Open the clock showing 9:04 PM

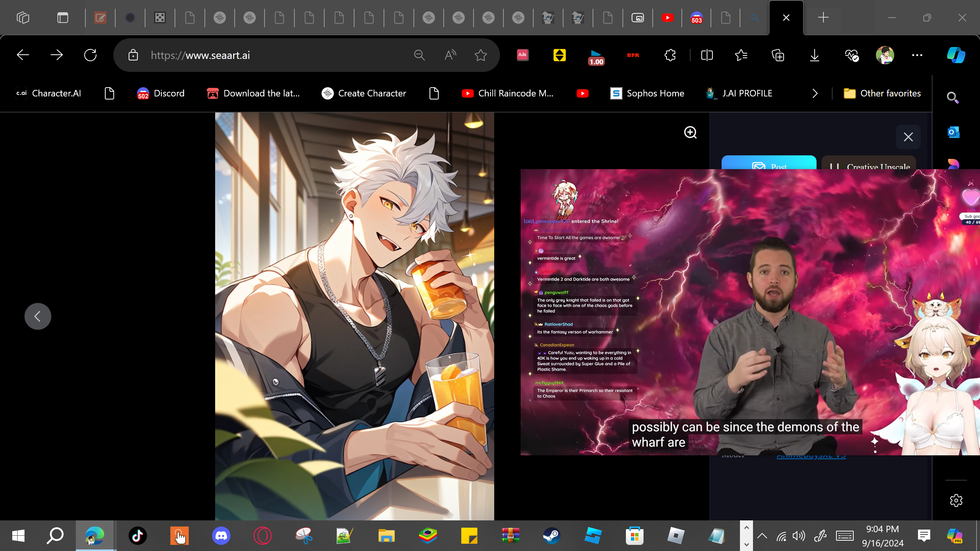point(883,536)
